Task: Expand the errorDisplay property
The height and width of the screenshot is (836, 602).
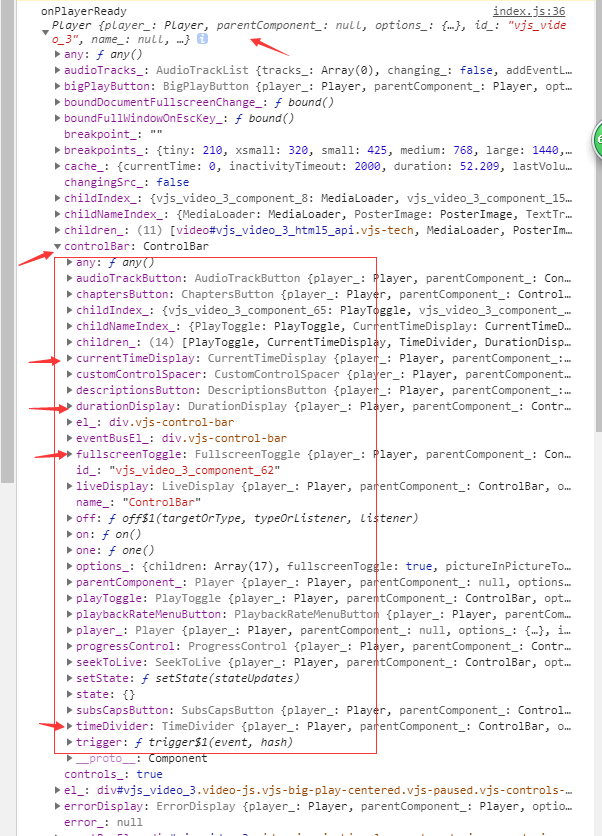Action: tap(58, 806)
